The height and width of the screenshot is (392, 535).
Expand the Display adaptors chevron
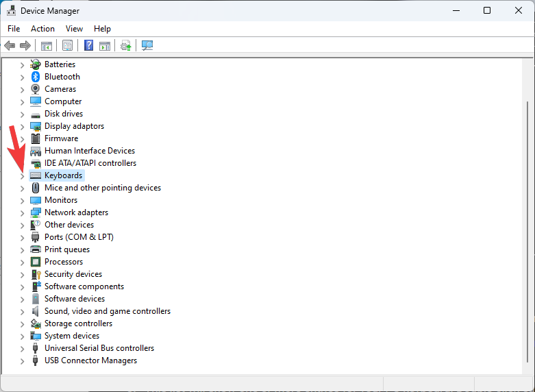22,127
